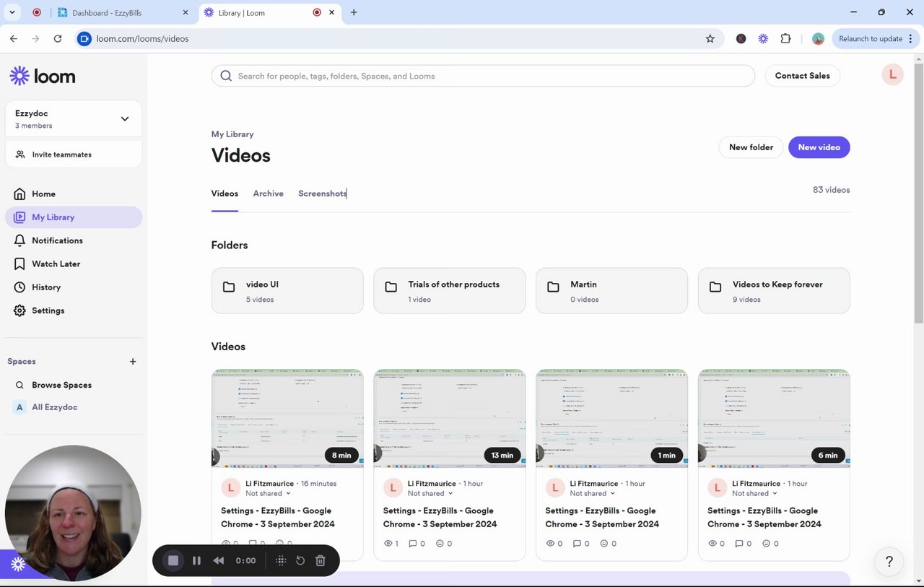
Task: Open the 13 min video thumbnail
Action: 449,419
